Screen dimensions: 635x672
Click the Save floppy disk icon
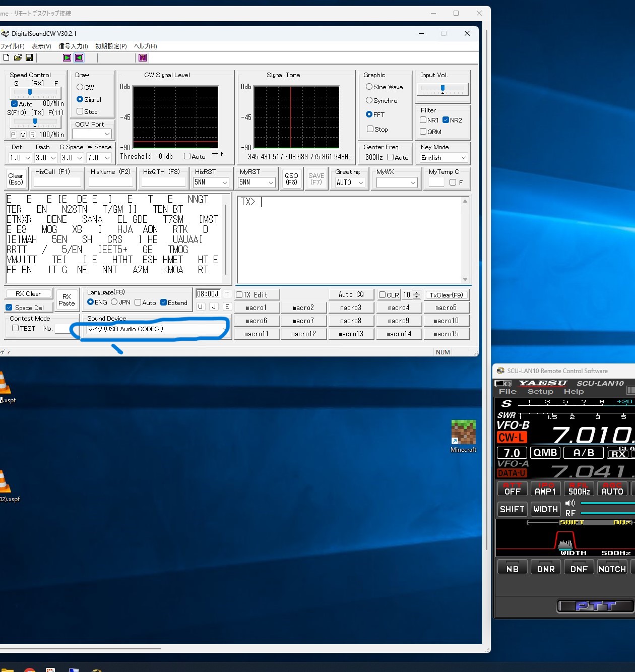[29, 57]
